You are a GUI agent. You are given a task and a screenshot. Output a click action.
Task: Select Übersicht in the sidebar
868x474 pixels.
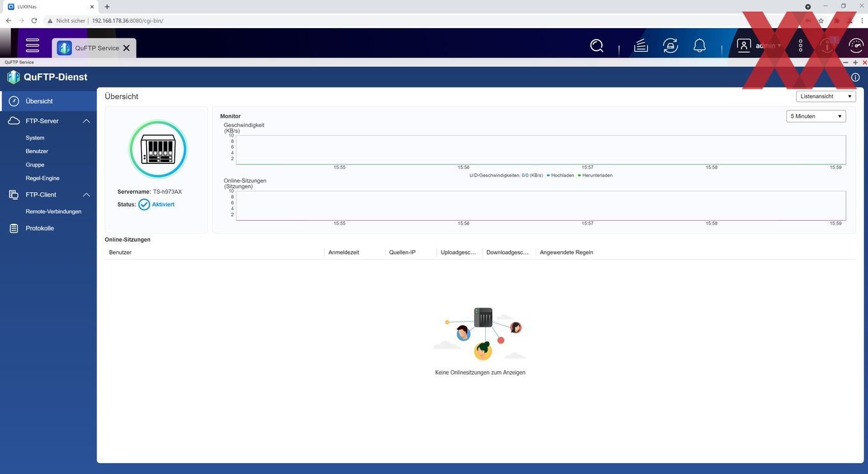[49, 101]
